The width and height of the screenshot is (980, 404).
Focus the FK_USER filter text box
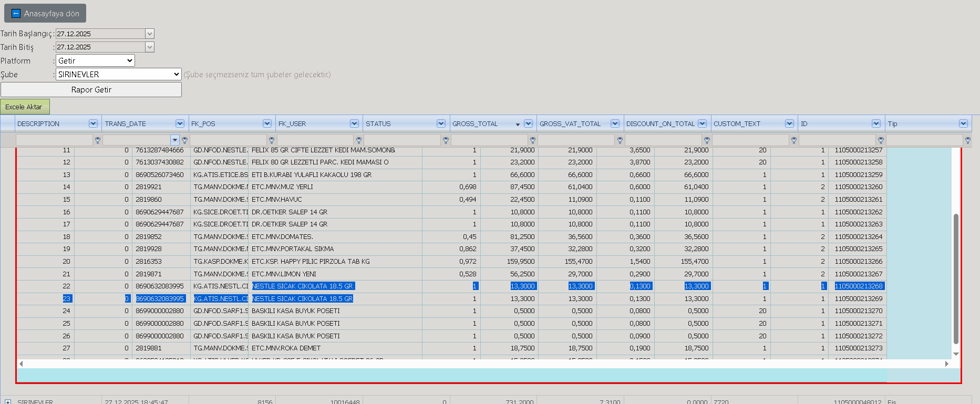click(x=316, y=140)
